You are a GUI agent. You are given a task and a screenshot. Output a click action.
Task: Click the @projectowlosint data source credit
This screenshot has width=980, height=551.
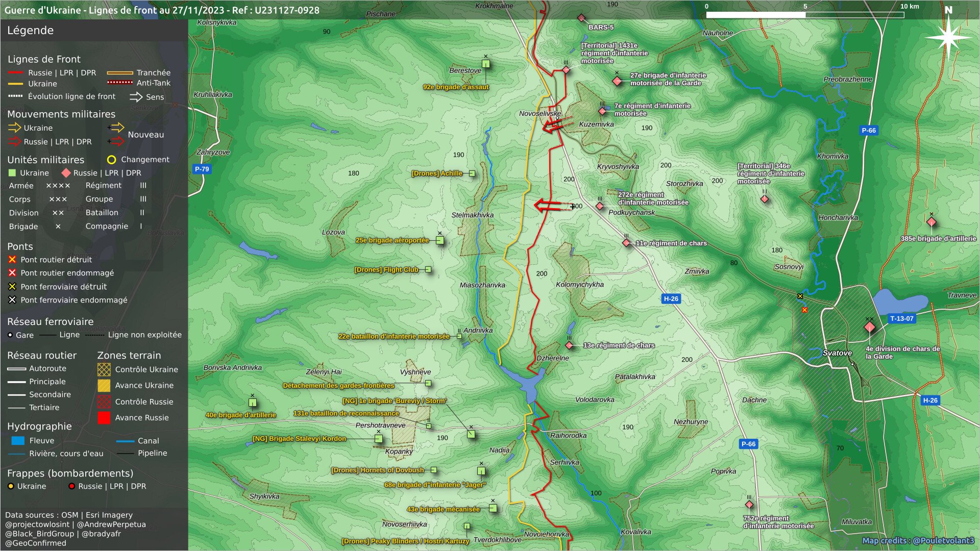click(37, 524)
